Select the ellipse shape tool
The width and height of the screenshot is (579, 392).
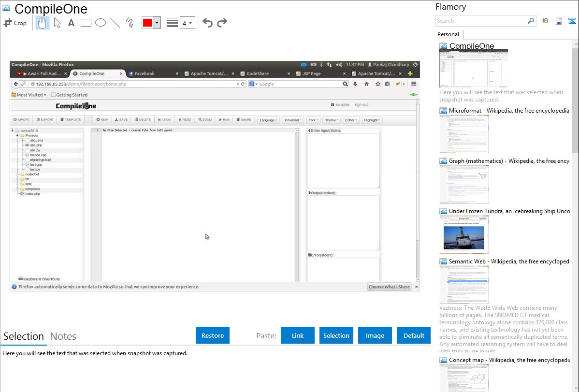(x=101, y=23)
